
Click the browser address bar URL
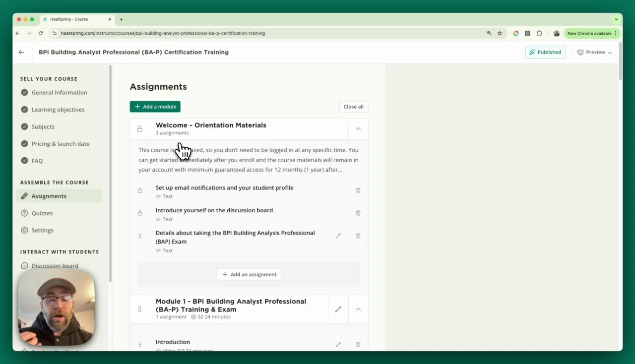tap(163, 33)
